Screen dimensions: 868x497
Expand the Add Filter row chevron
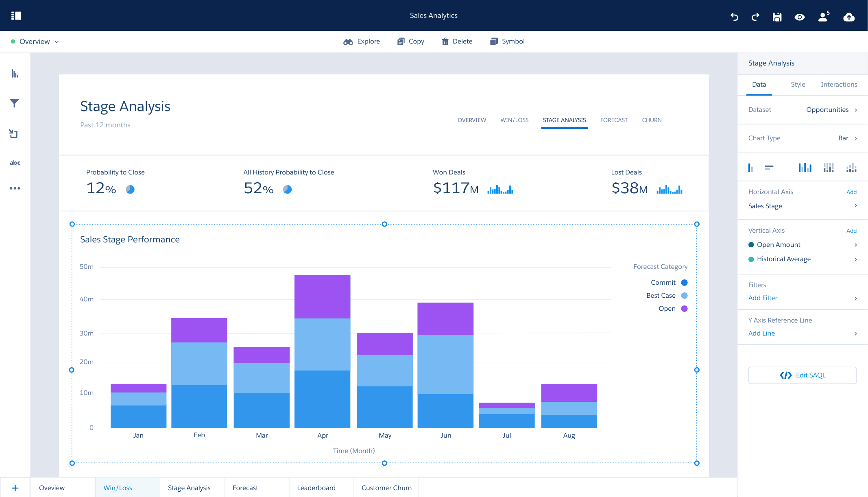856,298
